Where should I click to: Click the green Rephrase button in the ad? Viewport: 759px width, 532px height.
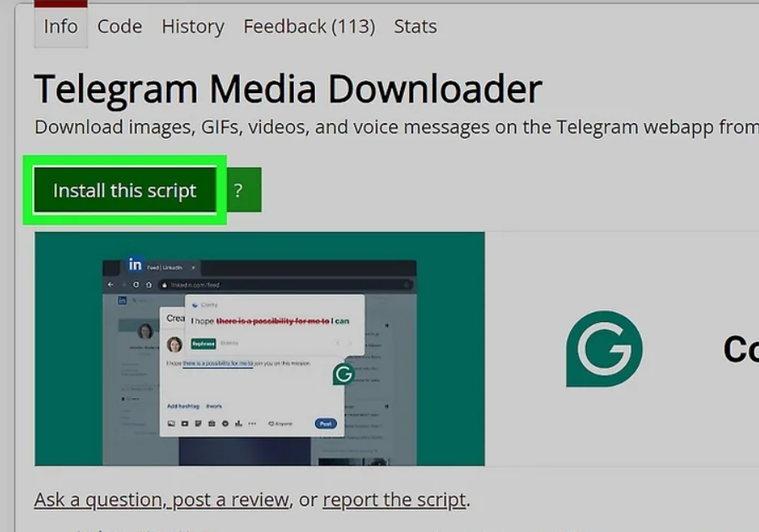[x=202, y=344]
